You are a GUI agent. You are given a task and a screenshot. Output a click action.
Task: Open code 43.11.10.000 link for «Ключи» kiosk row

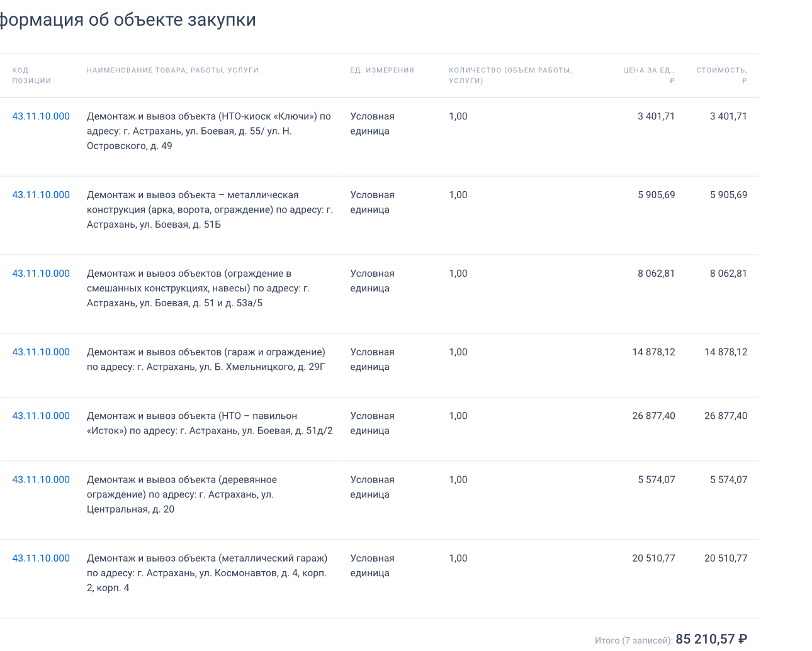[41, 116]
